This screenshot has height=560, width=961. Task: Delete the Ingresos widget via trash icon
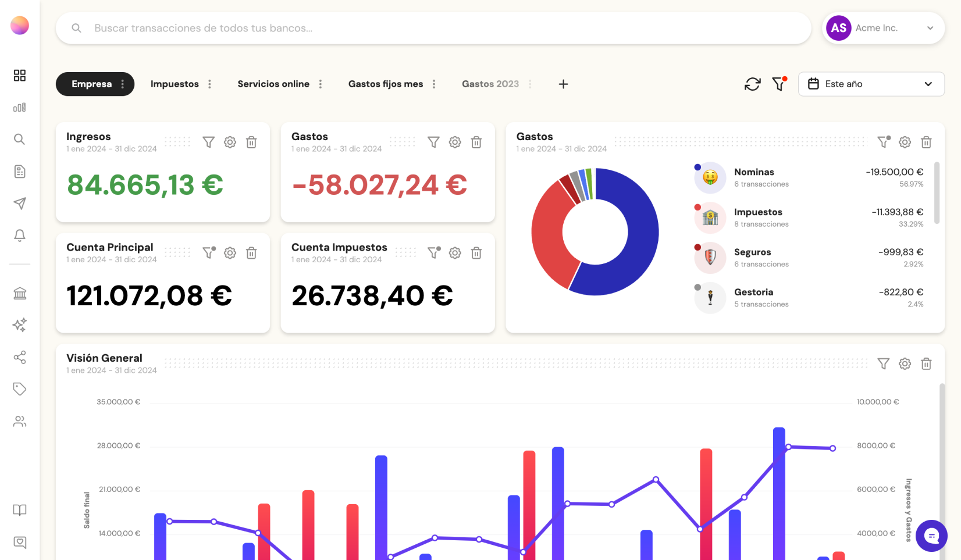(x=251, y=142)
